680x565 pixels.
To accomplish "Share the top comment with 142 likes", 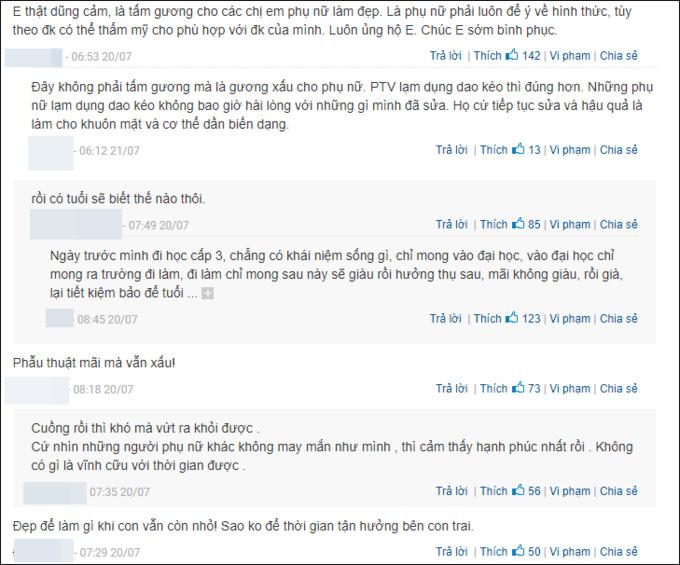I will tap(618, 56).
